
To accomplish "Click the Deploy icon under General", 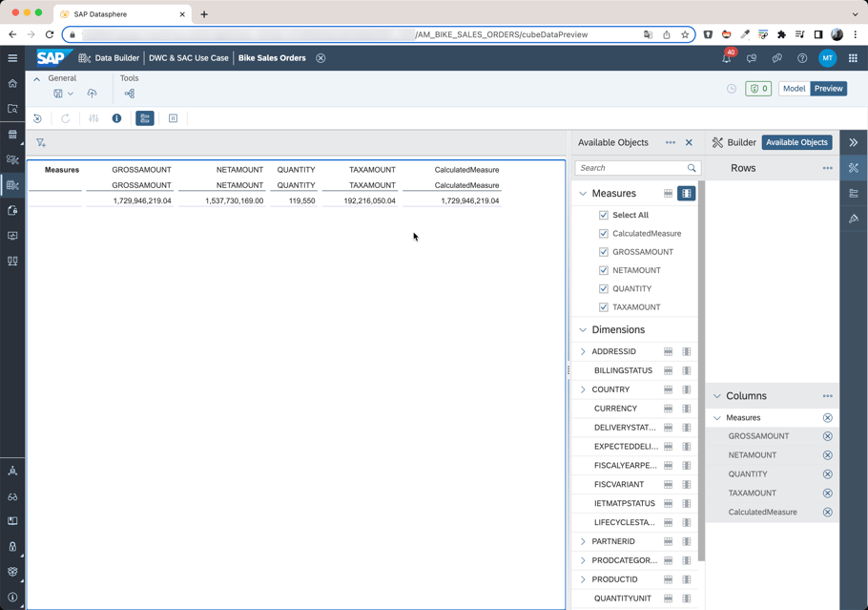I will click(x=92, y=94).
